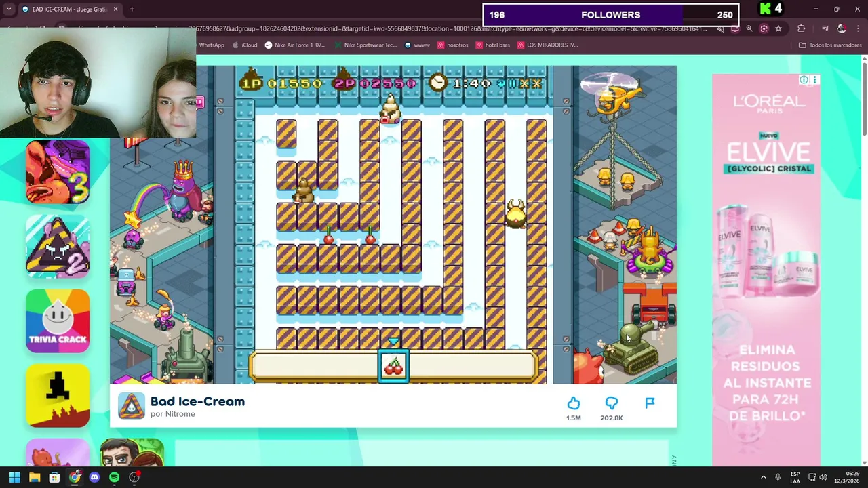Open the Trivia Crack game thumbnail
Image resolution: width=868 pixels, height=488 pixels.
point(58,321)
